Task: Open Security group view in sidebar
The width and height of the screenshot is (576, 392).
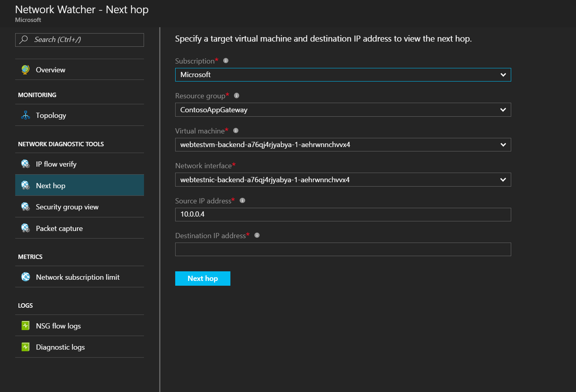Action: [x=67, y=207]
